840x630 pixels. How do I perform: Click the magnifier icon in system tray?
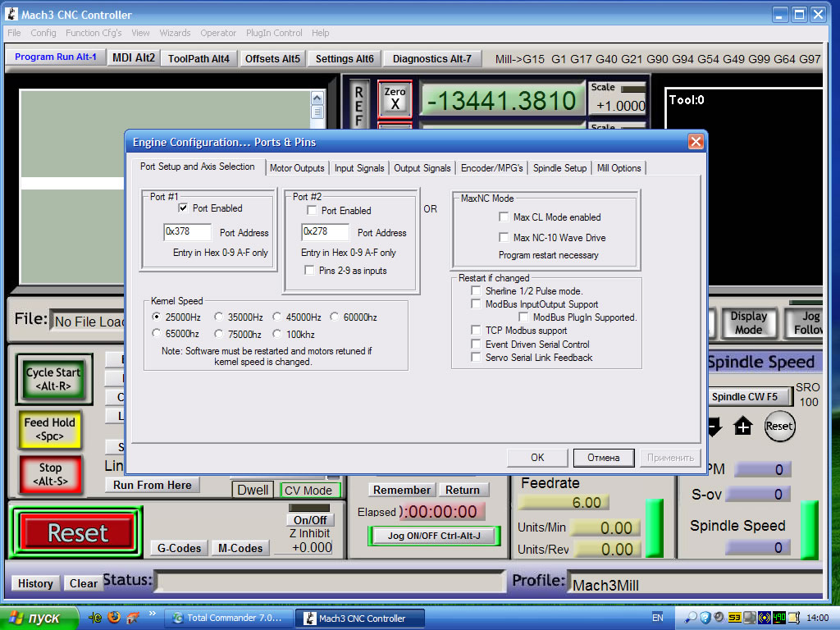click(x=692, y=618)
